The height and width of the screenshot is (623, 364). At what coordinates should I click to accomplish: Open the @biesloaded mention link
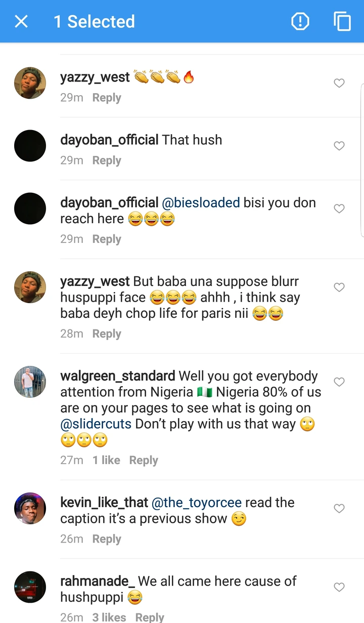[201, 203]
